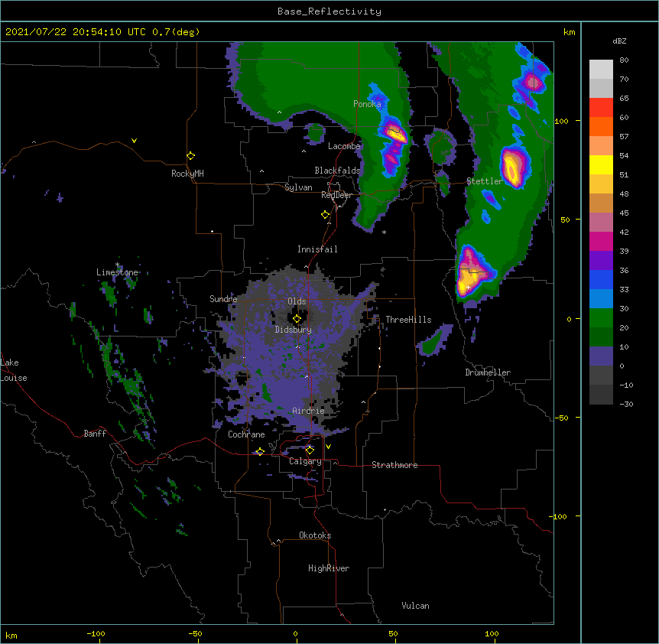The height and width of the screenshot is (644, 659).
Task: Click the Lacombe city label
Action: 344,146
